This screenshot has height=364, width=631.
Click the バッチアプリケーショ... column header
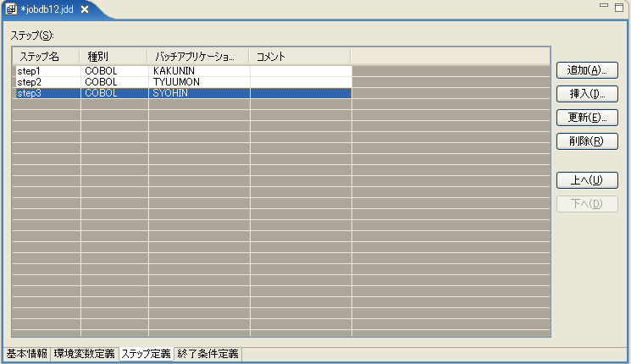tap(198, 57)
